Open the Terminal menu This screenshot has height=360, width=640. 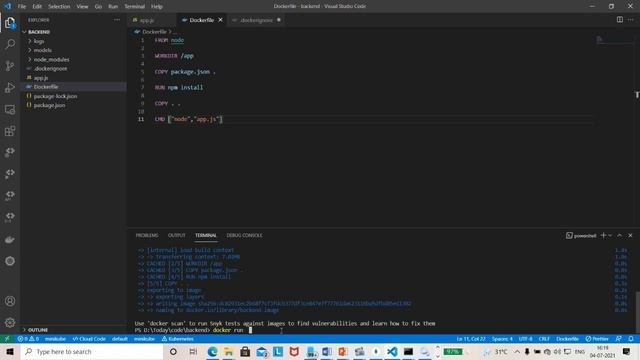pos(134,7)
